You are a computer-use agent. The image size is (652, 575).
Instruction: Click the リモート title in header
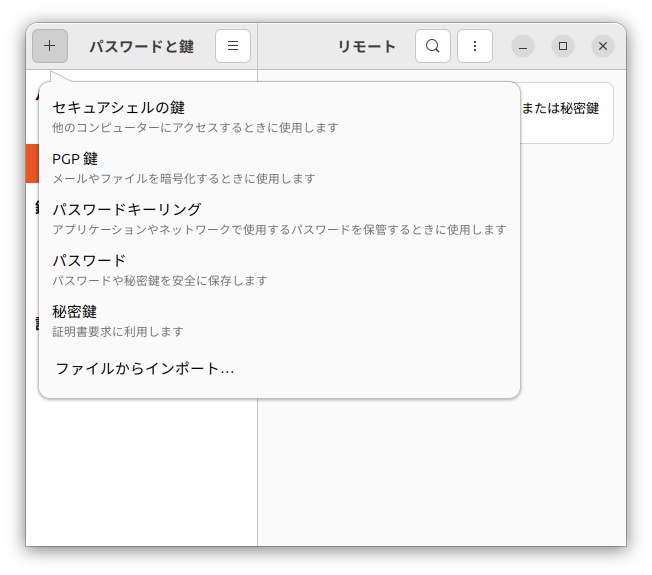[366, 46]
